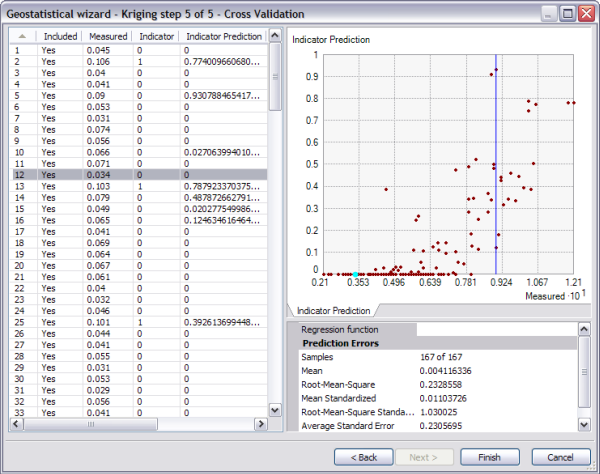Click the table horizontal scrollbar thumb
Image resolution: width=600 pixels, height=474 pixels.
click(90, 424)
